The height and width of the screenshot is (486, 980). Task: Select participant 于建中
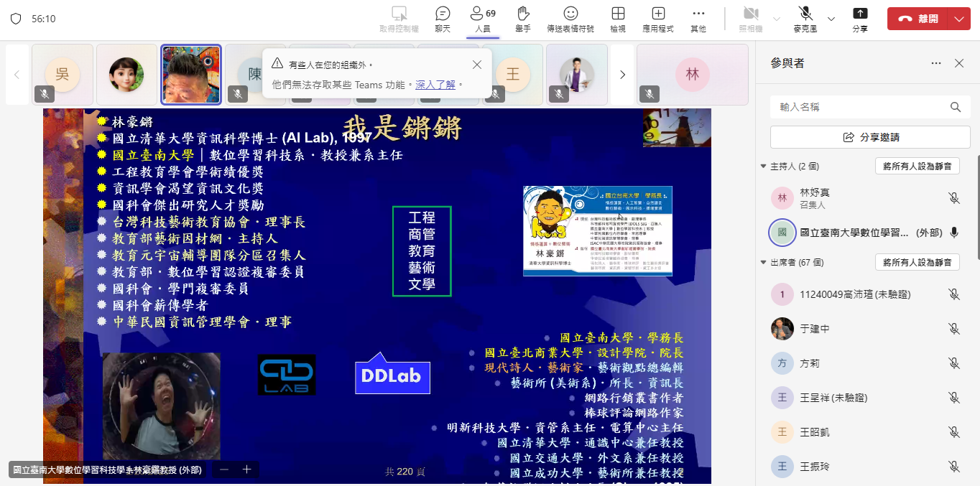(x=867, y=329)
